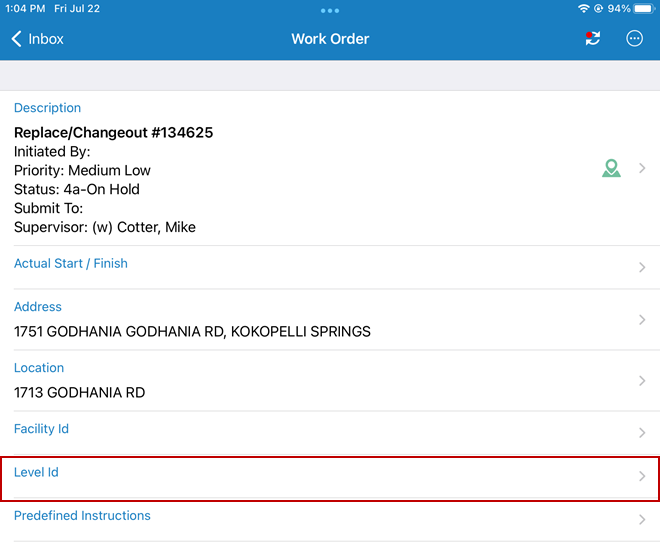Expand Actual Start / Finish chevron

coord(642,267)
